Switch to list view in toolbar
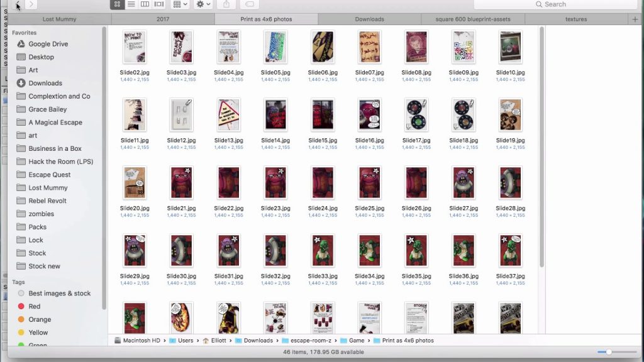This screenshot has width=644, height=362. 131,4
